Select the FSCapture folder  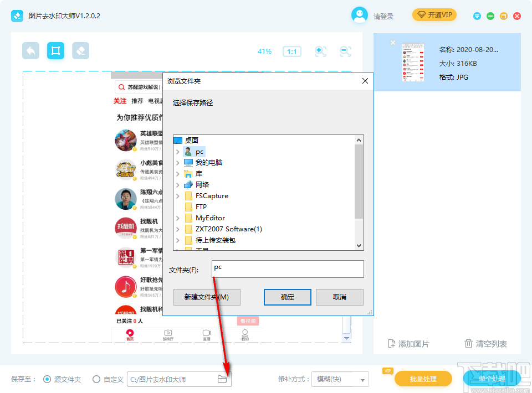coord(212,195)
